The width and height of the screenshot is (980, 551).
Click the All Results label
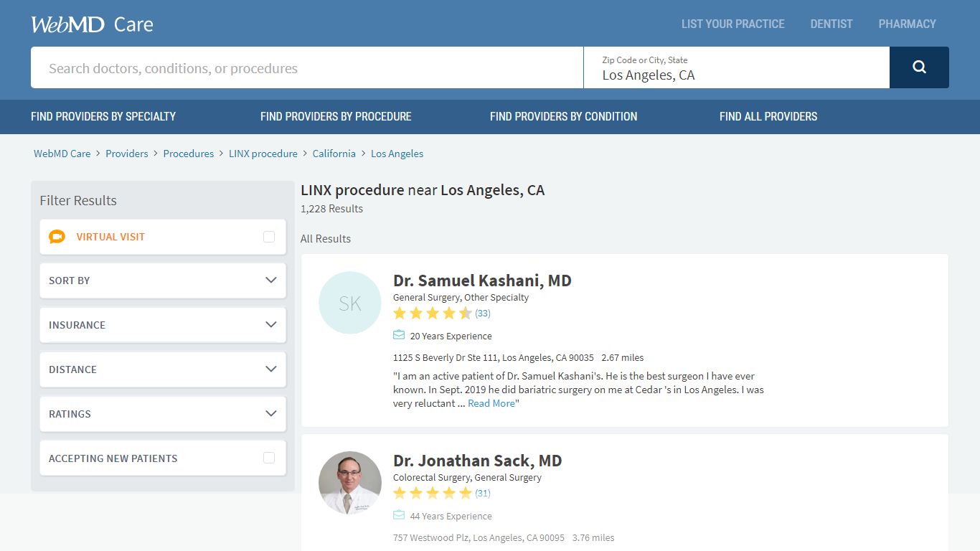(326, 239)
